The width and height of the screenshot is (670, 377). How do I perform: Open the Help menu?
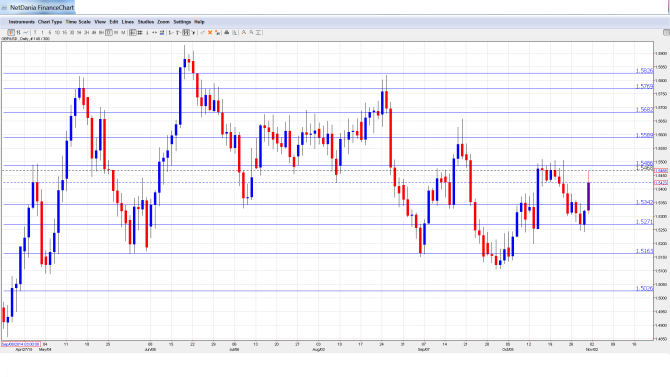coord(199,22)
